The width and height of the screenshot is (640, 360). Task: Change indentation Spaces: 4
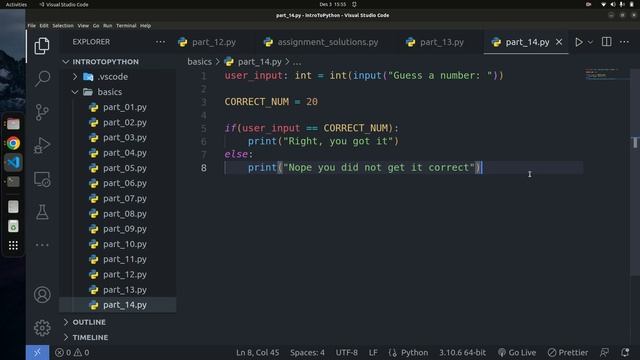307,352
